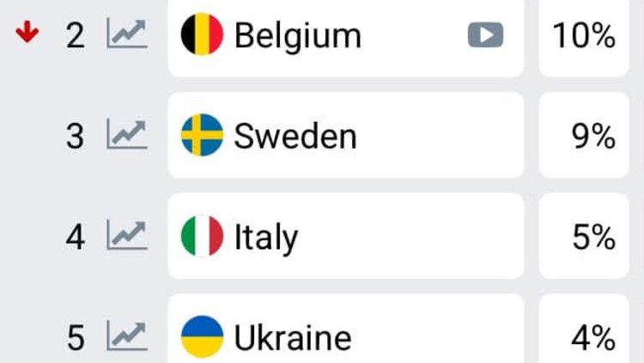Open the Belgium entry

(343, 35)
